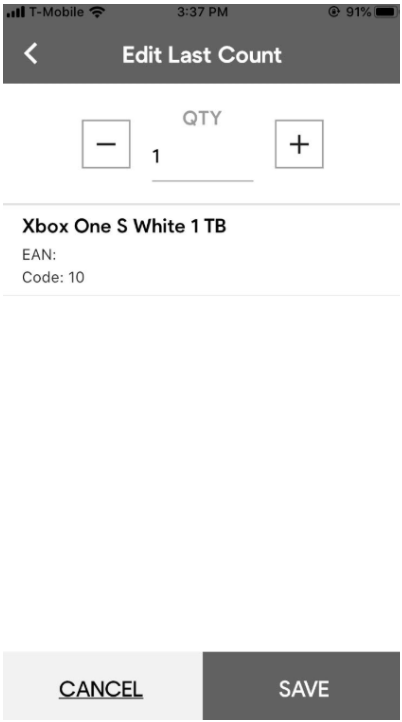Screen dimensions: 402x722
Task: Tap the back arrow in header
Action: [31, 54]
